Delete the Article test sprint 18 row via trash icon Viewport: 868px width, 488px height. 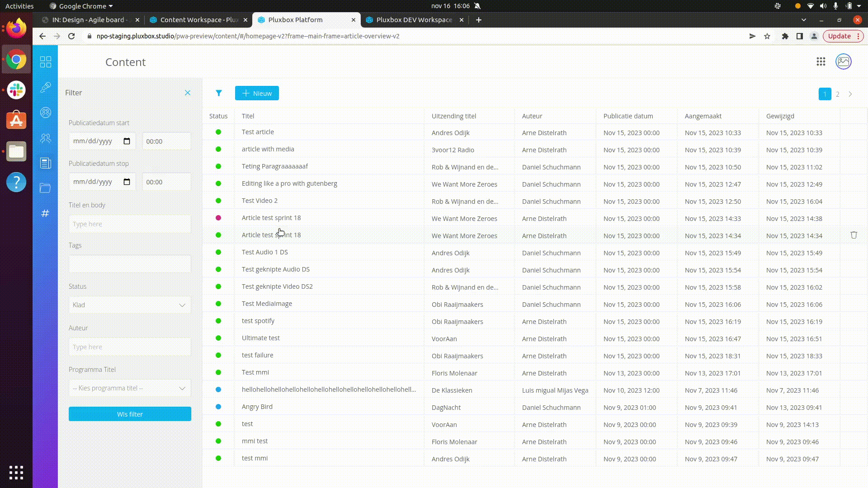(x=854, y=235)
